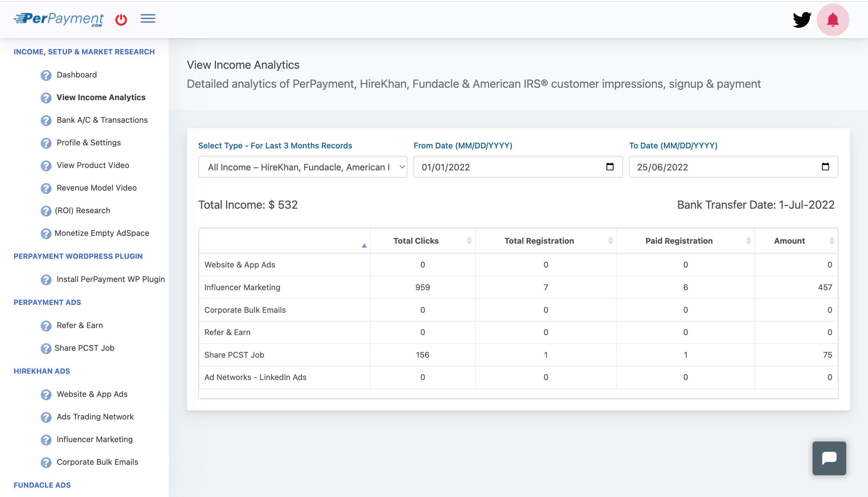Click Ad Networks - LinkedIn Ads row
Image resolution: width=868 pixels, height=497 pixels.
[518, 377]
